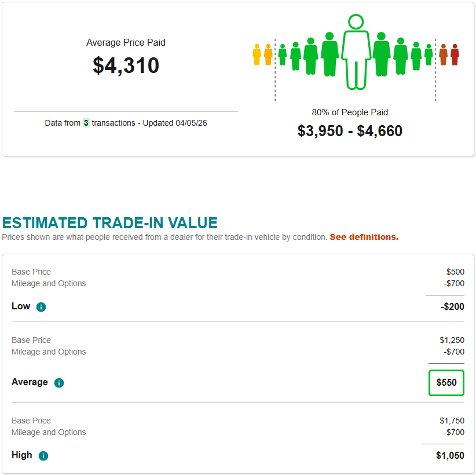This screenshot has width=476, height=475.
Task: Click the rightmost dark red person icon
Action: [455, 54]
